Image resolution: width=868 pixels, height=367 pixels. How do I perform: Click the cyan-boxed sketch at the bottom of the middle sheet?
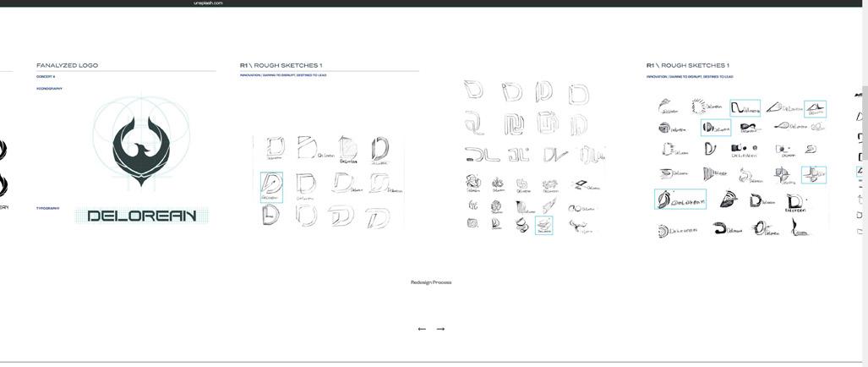pyautogui.click(x=543, y=225)
